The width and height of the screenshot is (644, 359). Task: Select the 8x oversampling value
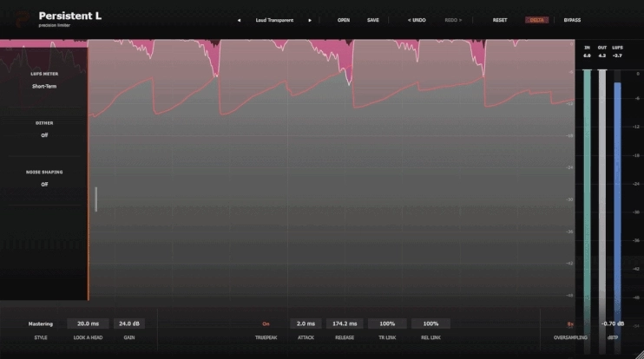tap(570, 324)
